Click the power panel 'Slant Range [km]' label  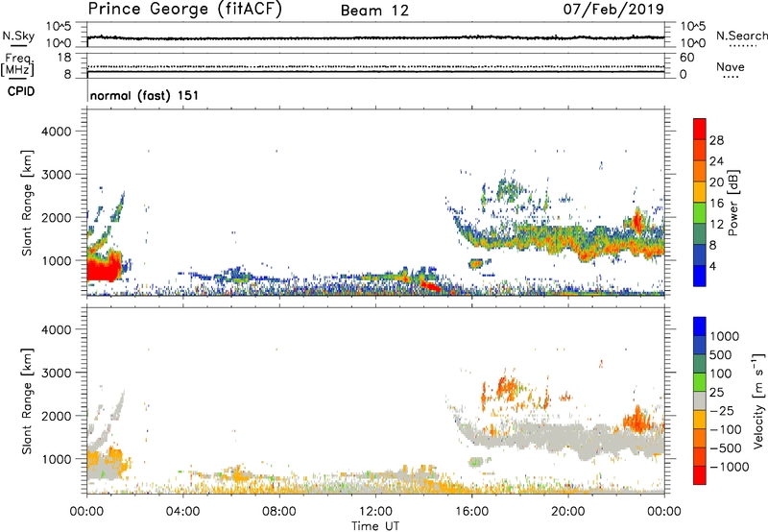click(x=27, y=203)
